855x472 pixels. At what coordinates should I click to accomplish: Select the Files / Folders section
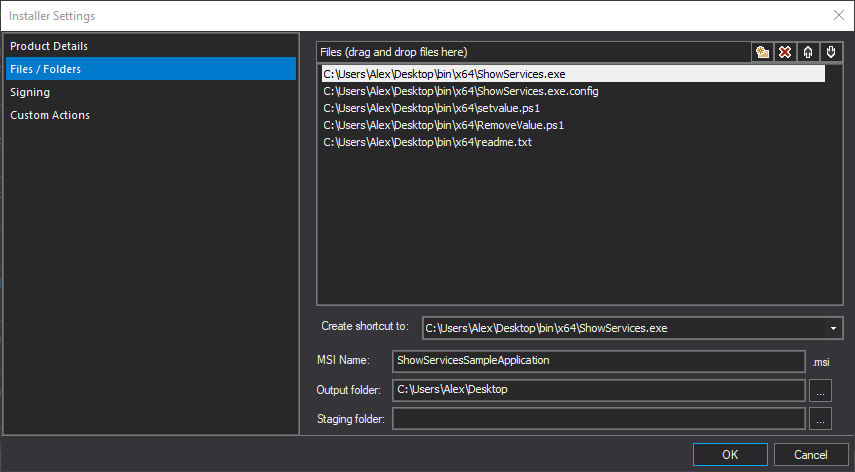click(151, 69)
